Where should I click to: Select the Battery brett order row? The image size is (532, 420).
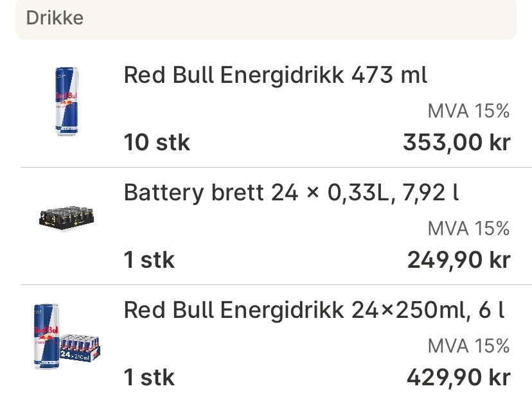[276, 226]
